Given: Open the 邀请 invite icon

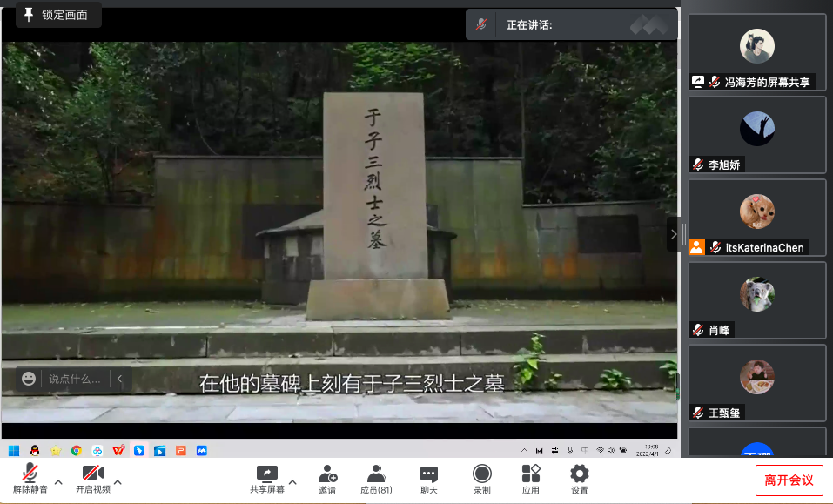Looking at the screenshot, I should pyautogui.click(x=327, y=479).
